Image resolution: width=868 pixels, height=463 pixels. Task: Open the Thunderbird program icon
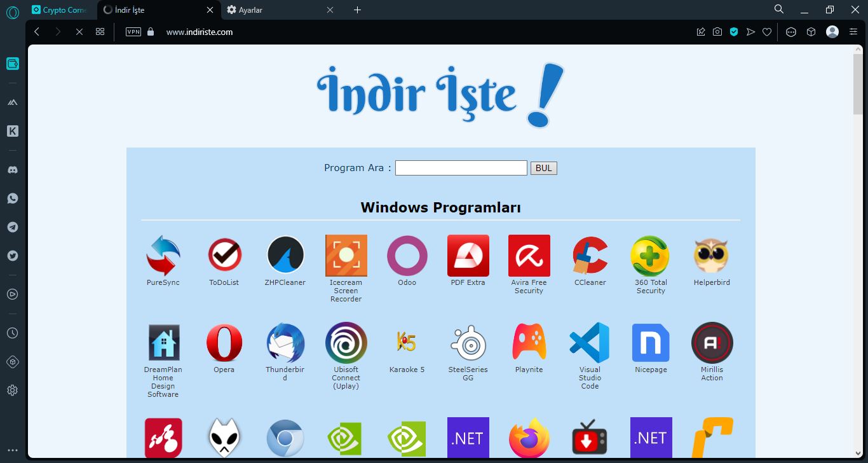coord(285,343)
